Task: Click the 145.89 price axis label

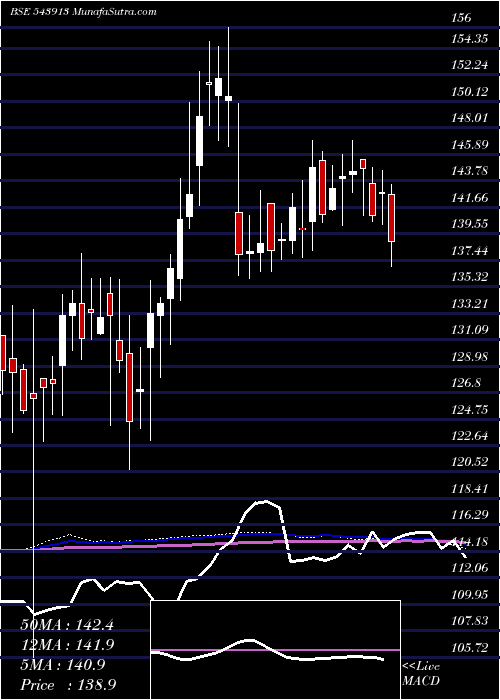Action: point(470,145)
